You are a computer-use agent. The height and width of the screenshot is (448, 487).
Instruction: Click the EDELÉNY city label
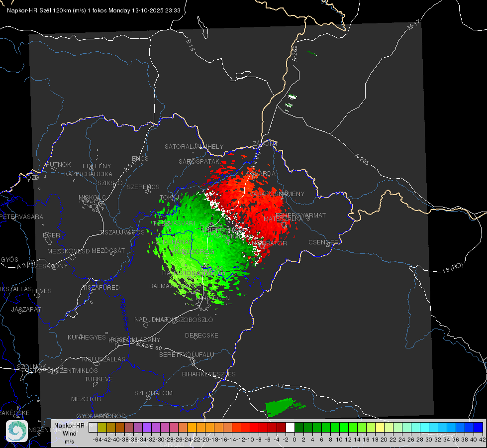point(97,166)
